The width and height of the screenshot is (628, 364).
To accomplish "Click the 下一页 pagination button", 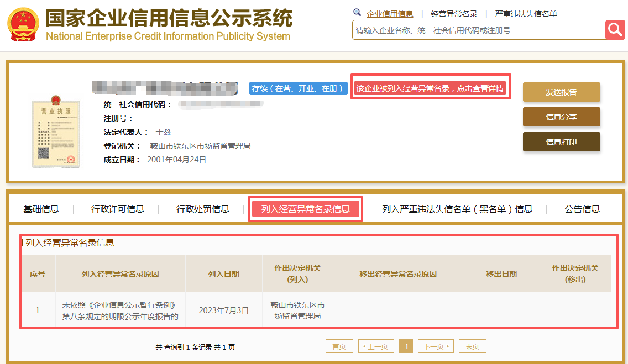I will 436,346.
